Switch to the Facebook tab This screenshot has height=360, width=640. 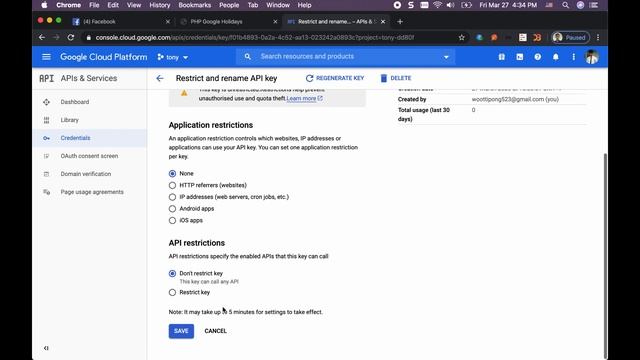point(120,22)
